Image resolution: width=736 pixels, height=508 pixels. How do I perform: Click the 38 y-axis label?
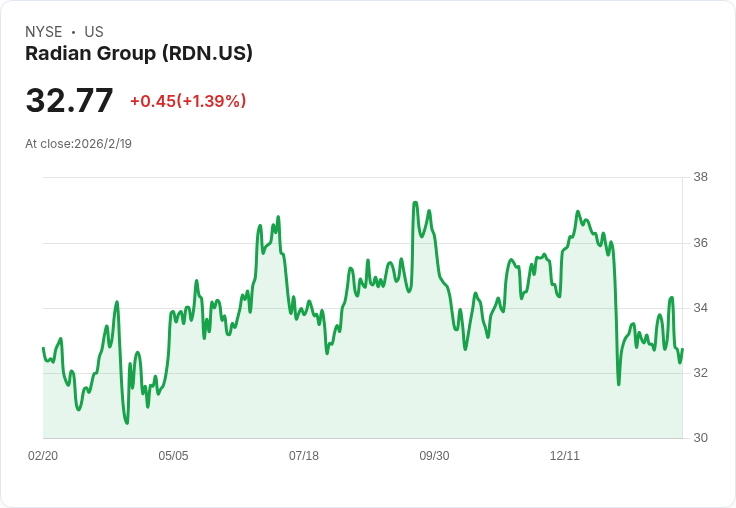point(700,177)
